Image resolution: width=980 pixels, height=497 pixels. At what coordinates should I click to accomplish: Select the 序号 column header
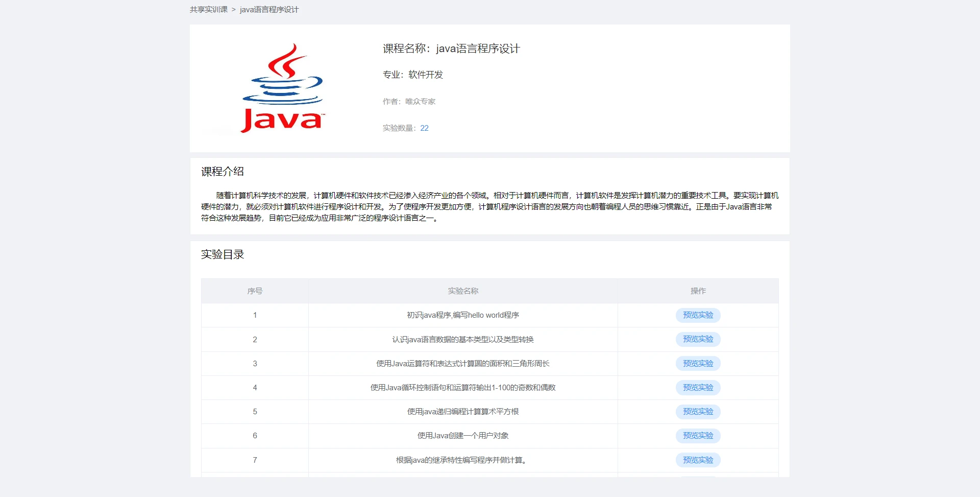[255, 291]
